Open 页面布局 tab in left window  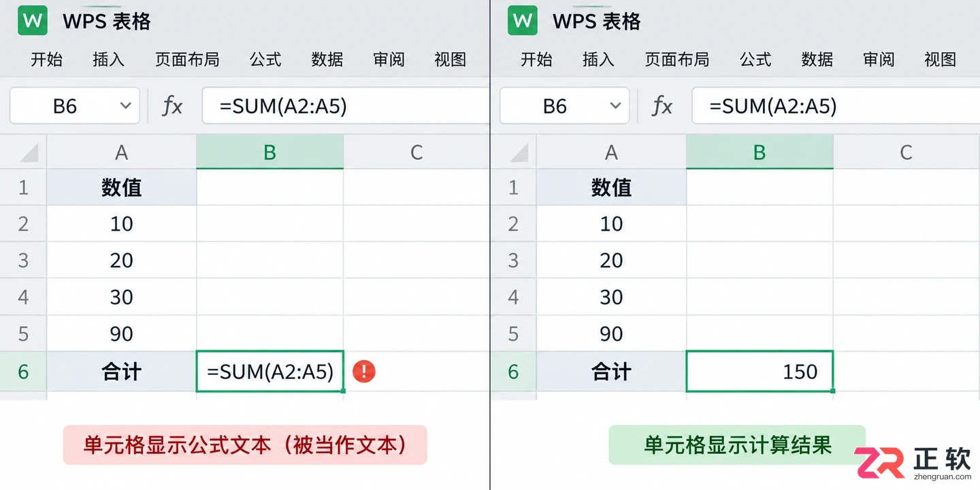point(187,60)
